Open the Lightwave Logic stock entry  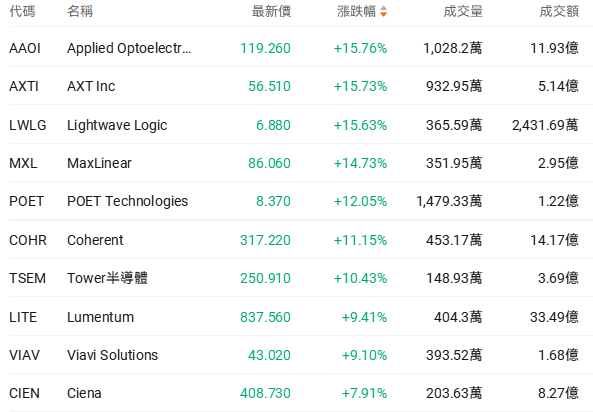click(117, 125)
